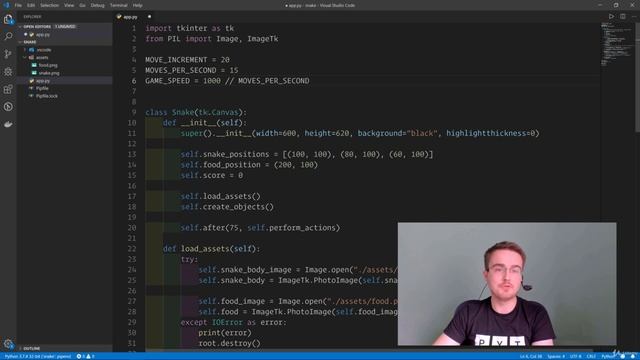
Task: Collapse the SNAKE project folder section
Action: click(x=20, y=42)
